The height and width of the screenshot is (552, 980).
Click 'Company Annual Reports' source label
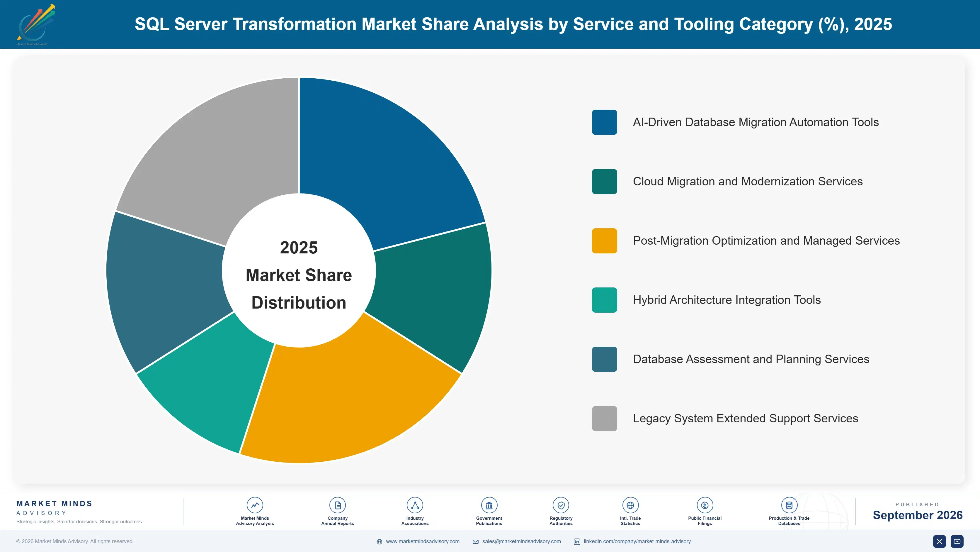tap(337, 521)
